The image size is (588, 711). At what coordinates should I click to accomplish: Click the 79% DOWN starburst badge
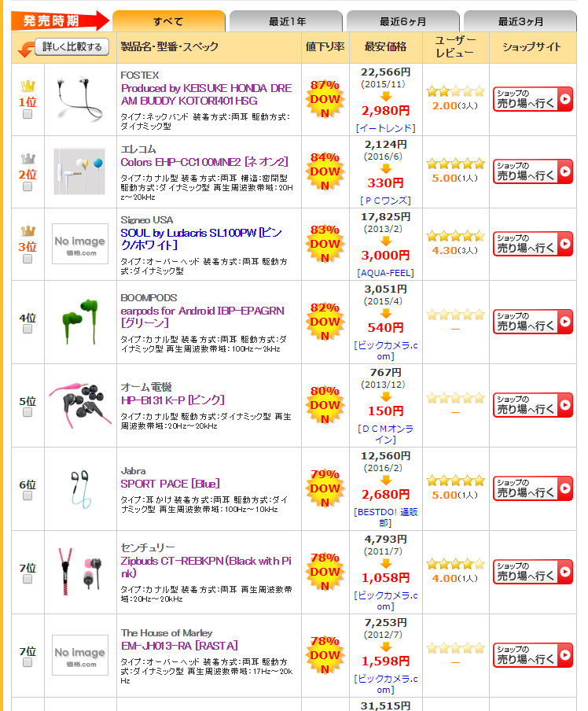click(325, 489)
